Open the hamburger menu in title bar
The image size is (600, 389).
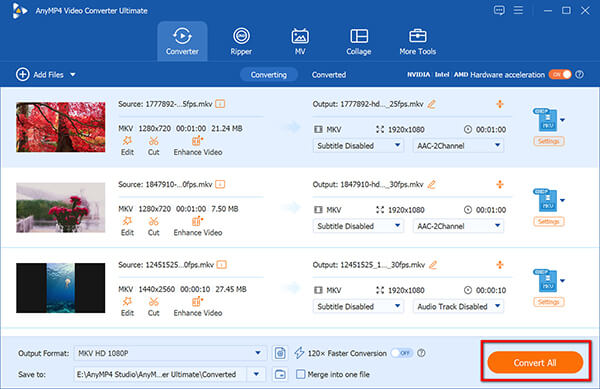pyautogui.click(x=518, y=10)
